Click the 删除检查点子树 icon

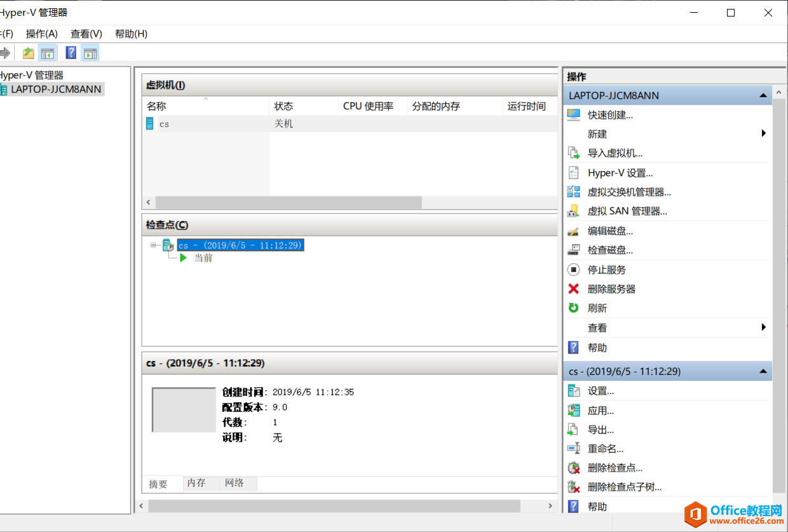coord(574,488)
